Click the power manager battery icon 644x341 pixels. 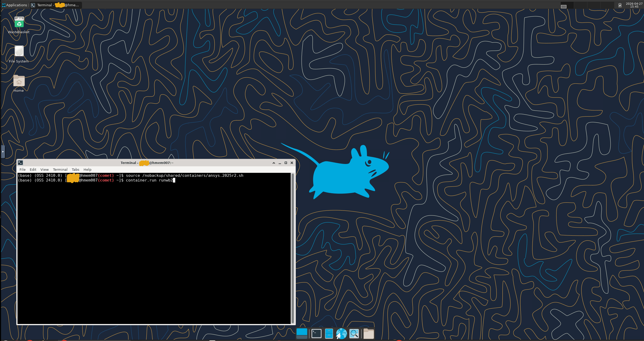[620, 5]
